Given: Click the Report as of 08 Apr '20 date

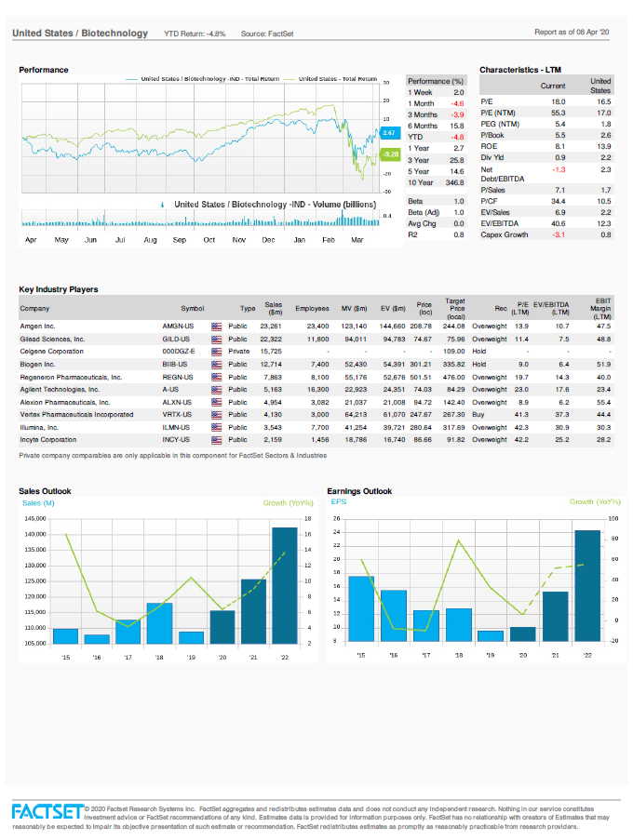Looking at the screenshot, I should click(572, 33).
